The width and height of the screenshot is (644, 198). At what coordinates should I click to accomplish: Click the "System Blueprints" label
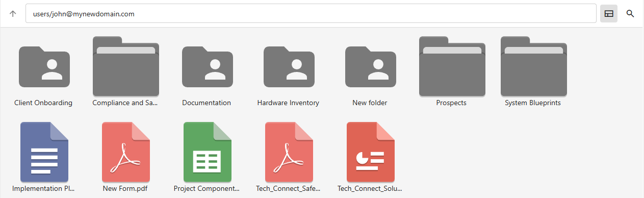click(x=533, y=103)
